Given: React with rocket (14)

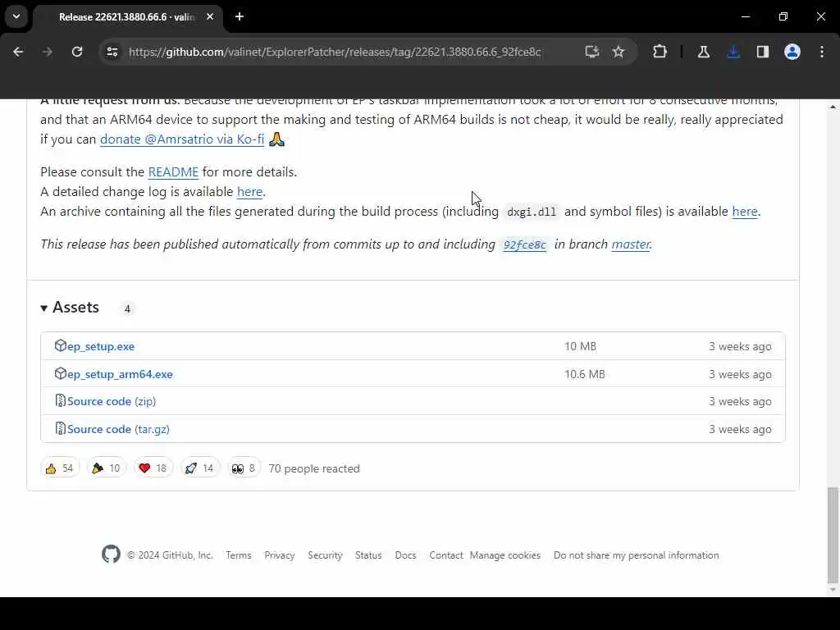Looking at the screenshot, I should (x=200, y=468).
